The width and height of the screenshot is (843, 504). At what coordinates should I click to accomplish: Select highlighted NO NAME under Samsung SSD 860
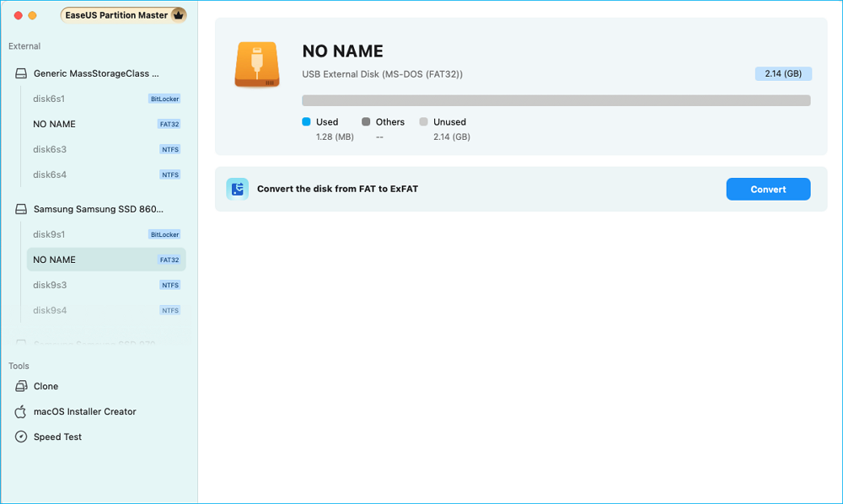click(x=106, y=260)
